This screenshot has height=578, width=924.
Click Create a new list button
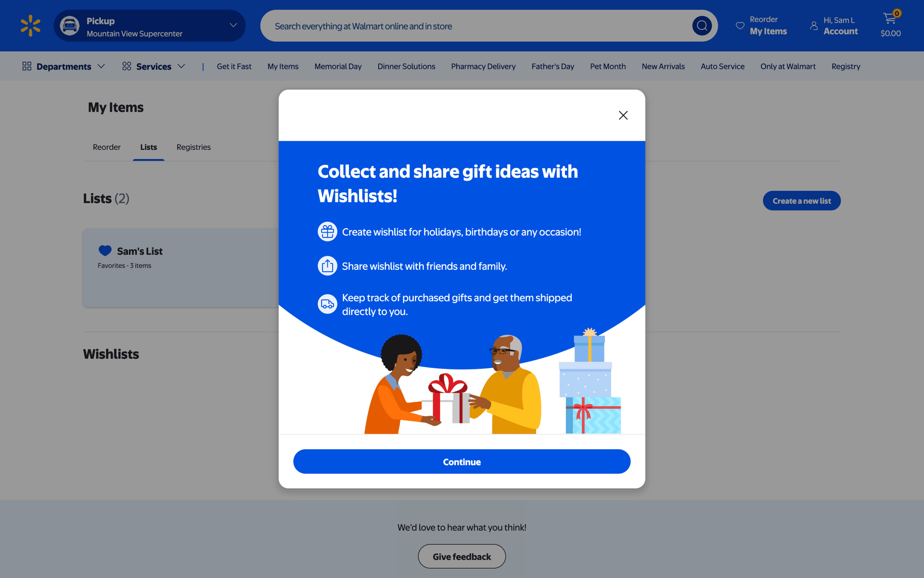pyautogui.click(x=802, y=201)
